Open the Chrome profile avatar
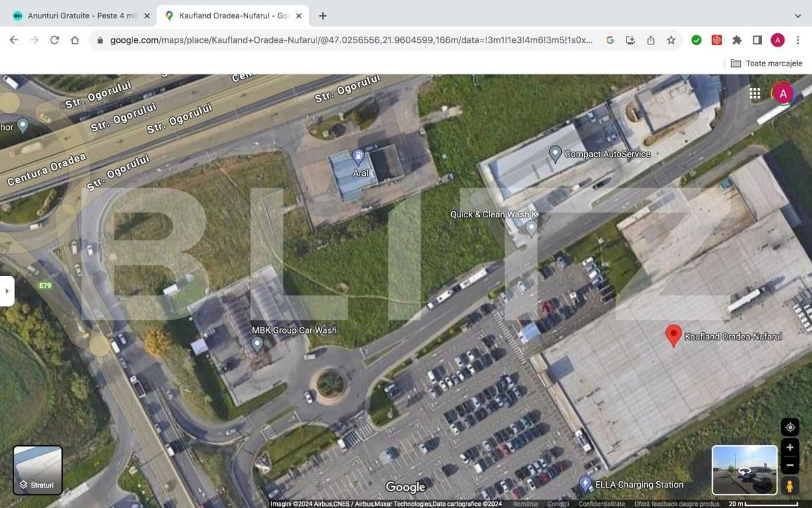Screen dimensions: 812x508 (x=777, y=40)
